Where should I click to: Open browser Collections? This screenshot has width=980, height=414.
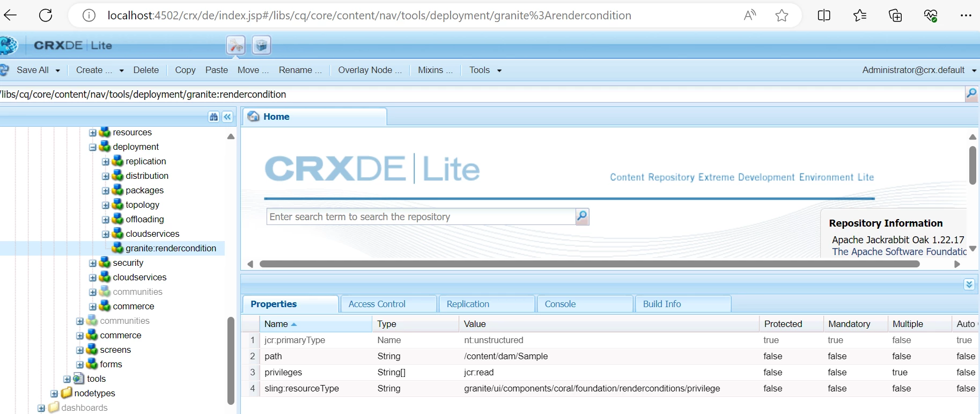(x=895, y=16)
